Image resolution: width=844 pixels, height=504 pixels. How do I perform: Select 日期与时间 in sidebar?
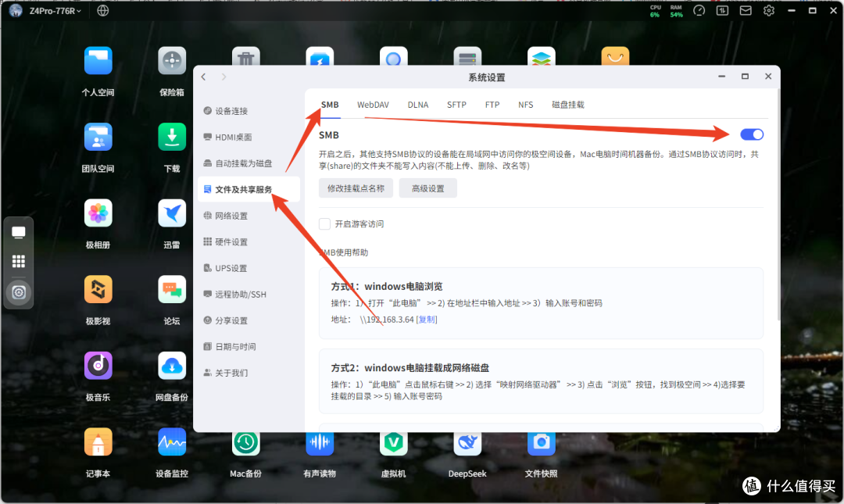pyautogui.click(x=249, y=347)
